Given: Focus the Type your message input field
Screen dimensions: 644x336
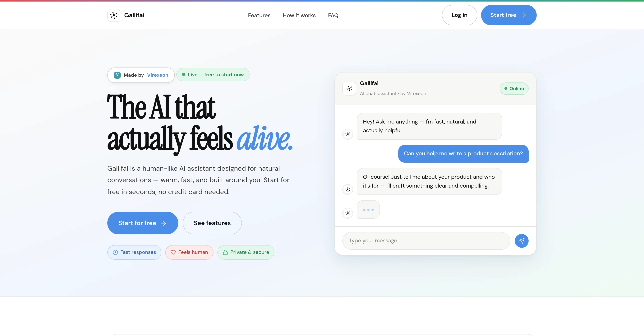Looking at the screenshot, I should coord(426,241).
